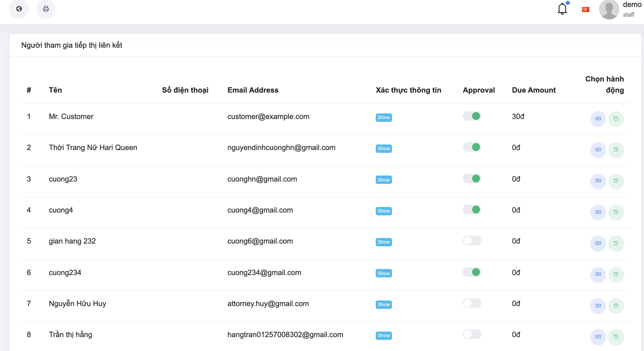Show verification info for Nguyễn Hữu Huy

click(x=384, y=304)
